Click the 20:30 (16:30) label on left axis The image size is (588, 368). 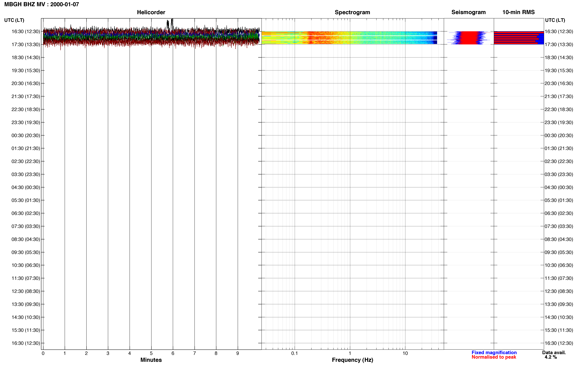pyautogui.click(x=26, y=83)
